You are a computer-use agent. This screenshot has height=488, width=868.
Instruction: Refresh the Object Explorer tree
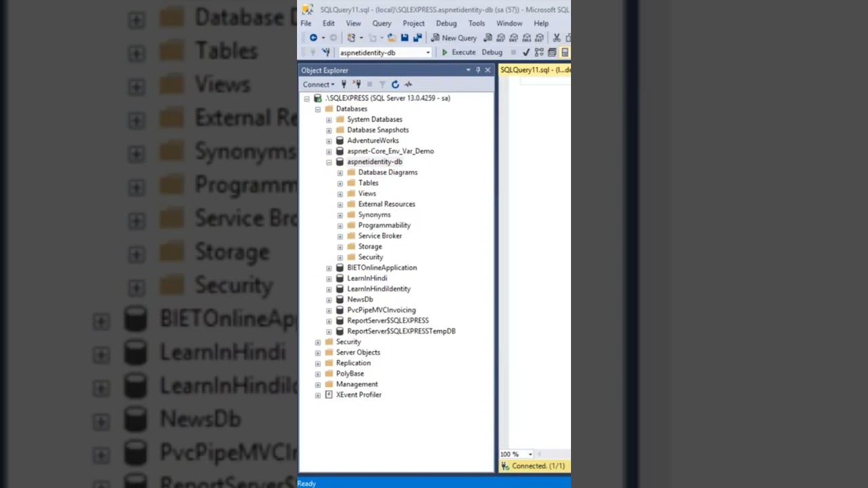395,85
